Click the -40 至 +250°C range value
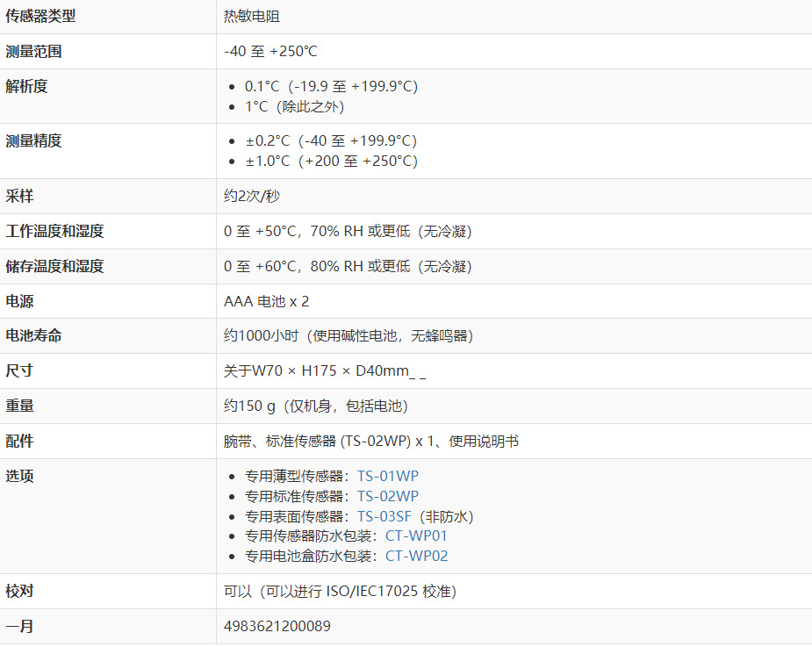Image resolution: width=812 pixels, height=647 pixels. (270, 51)
